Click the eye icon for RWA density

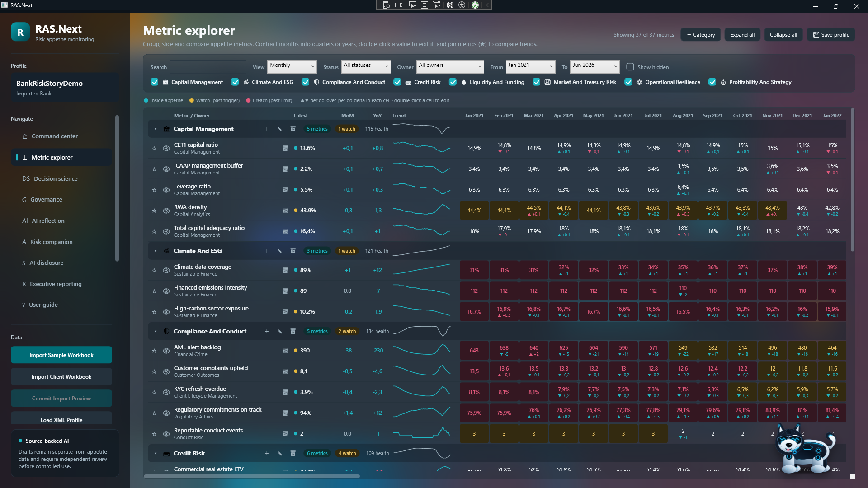coord(166,211)
